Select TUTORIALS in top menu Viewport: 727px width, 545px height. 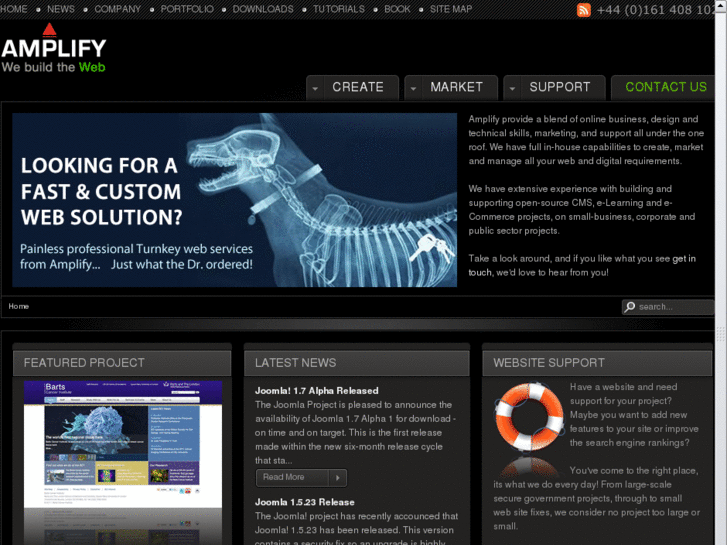click(x=339, y=9)
